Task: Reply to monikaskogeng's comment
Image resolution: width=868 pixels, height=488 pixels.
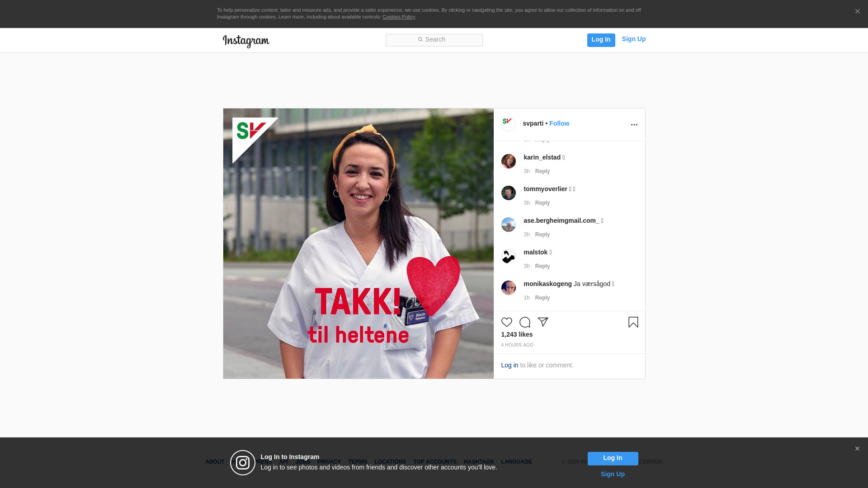Action: [542, 298]
